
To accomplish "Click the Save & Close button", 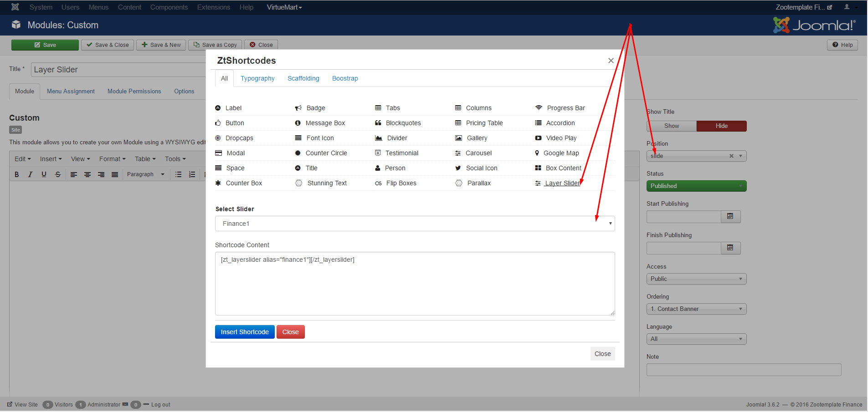I will [x=108, y=45].
